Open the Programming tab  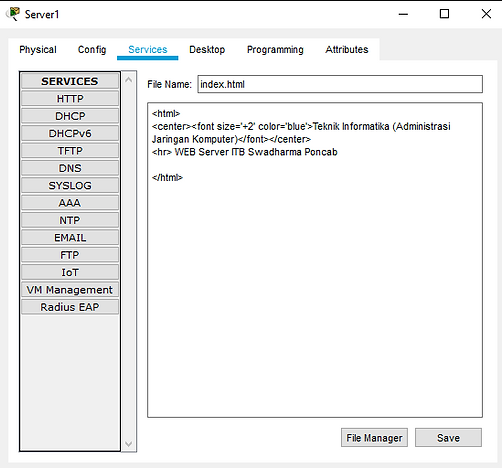click(x=275, y=50)
